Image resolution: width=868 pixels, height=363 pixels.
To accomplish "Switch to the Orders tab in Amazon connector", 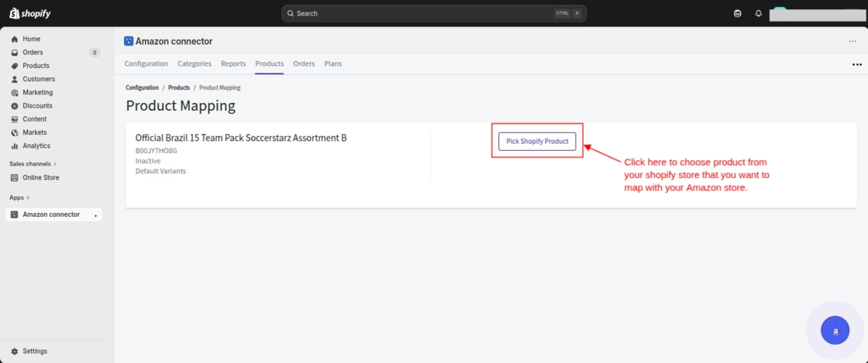I will (304, 64).
